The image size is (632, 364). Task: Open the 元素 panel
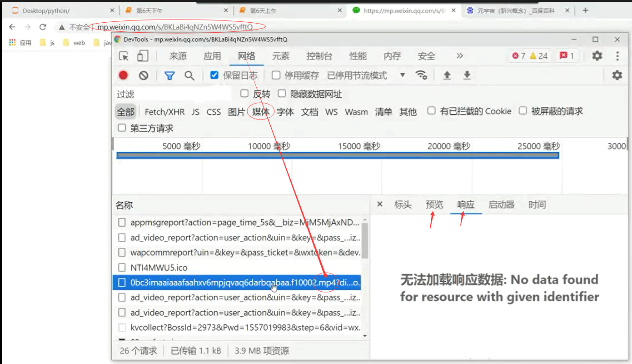[281, 56]
